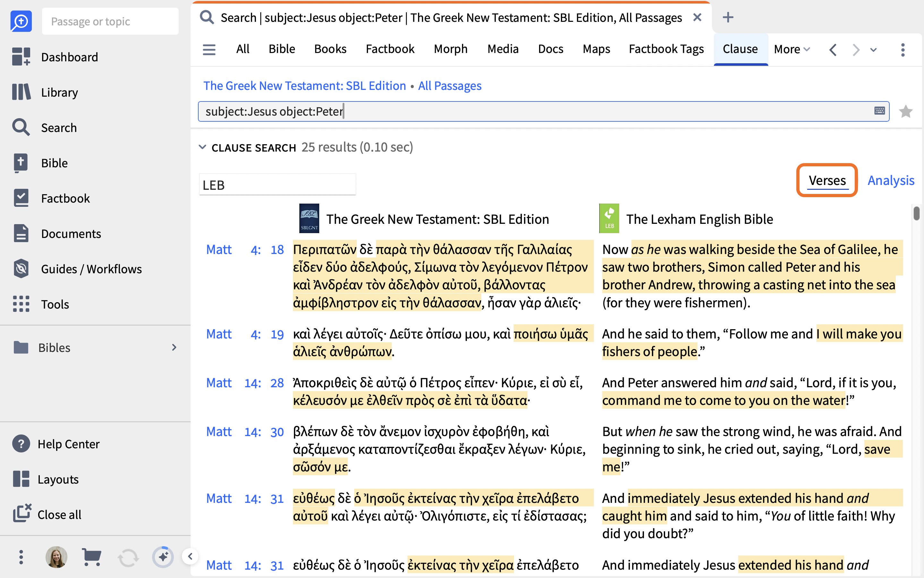Viewport: 924px width, 578px height.
Task: Open the More search types dropdown
Action: (x=792, y=49)
